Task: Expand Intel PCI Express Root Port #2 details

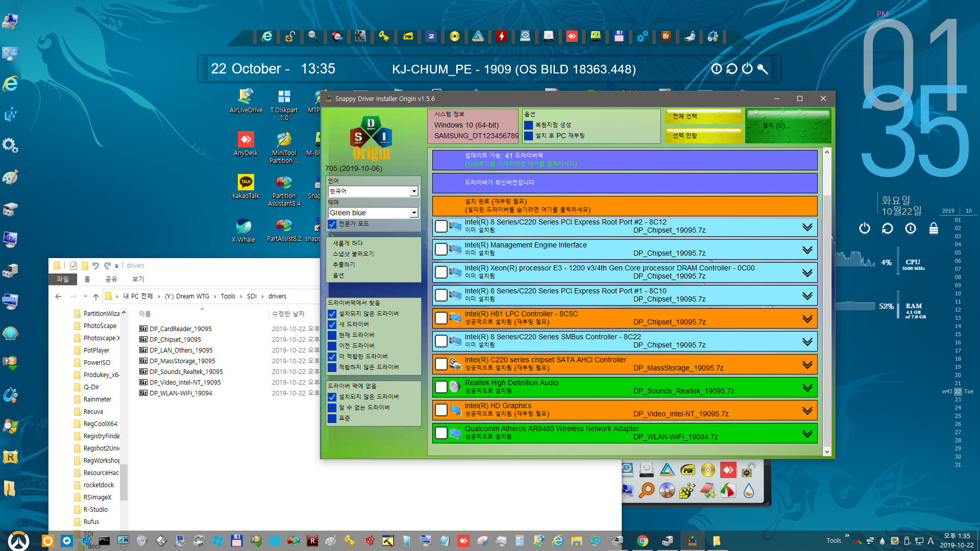Action: click(807, 227)
